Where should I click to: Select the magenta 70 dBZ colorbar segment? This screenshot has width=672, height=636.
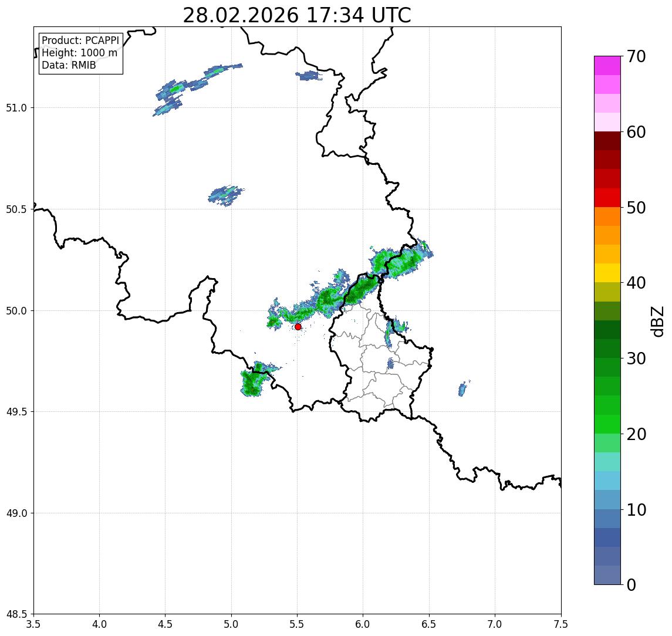607,65
